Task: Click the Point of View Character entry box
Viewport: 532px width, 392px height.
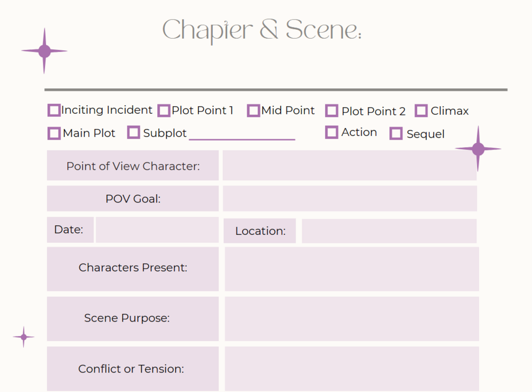Action: click(349, 166)
